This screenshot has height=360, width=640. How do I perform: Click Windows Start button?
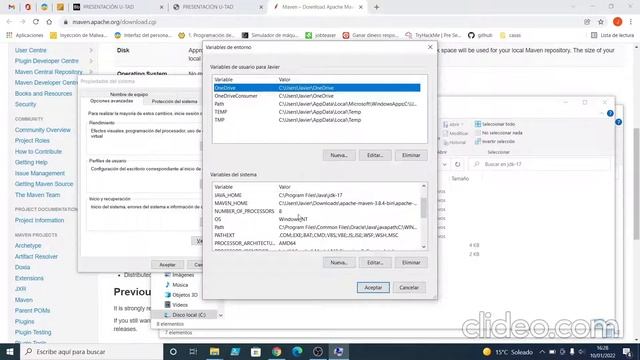click(10, 351)
